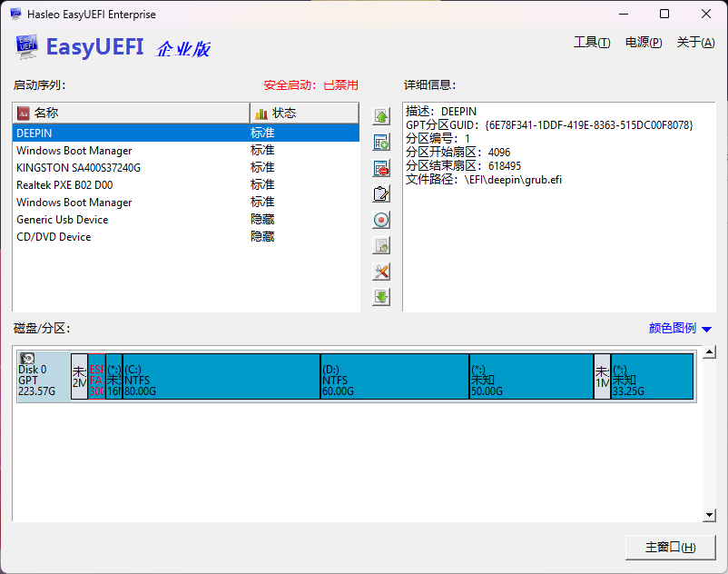The image size is (728, 574).
Task: Move the selected boot entry down
Action: click(x=381, y=297)
